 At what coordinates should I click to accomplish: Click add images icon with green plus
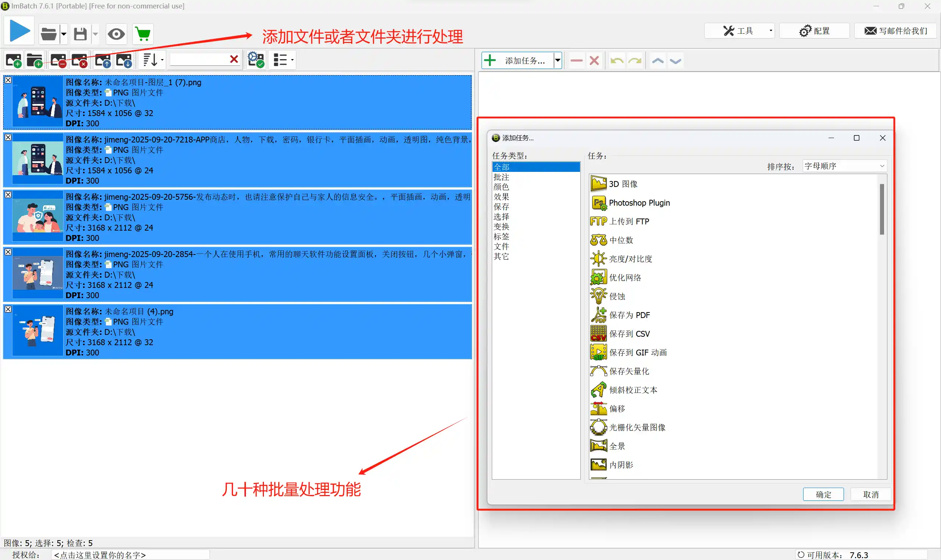(x=14, y=60)
